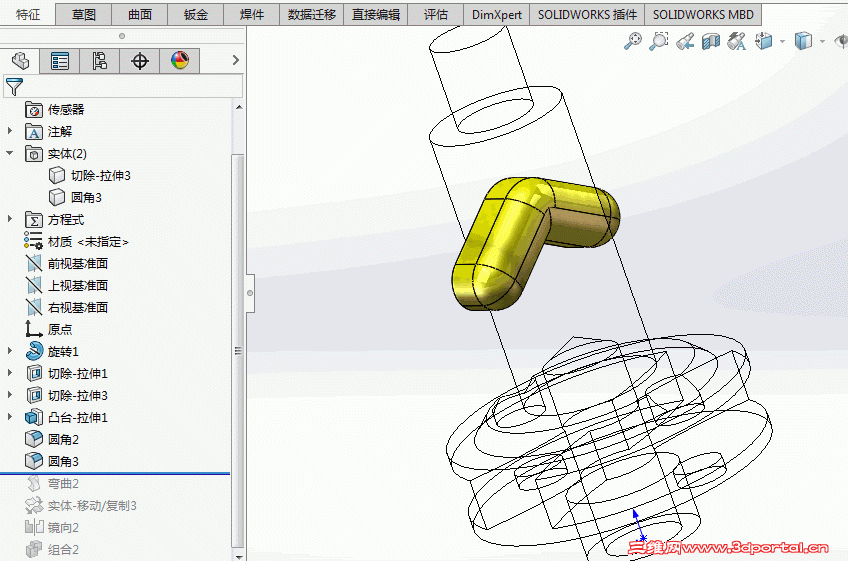848x561 pixels.
Task: Expand the 切除-拉伸3 feature node
Action: pyautogui.click(x=10, y=395)
